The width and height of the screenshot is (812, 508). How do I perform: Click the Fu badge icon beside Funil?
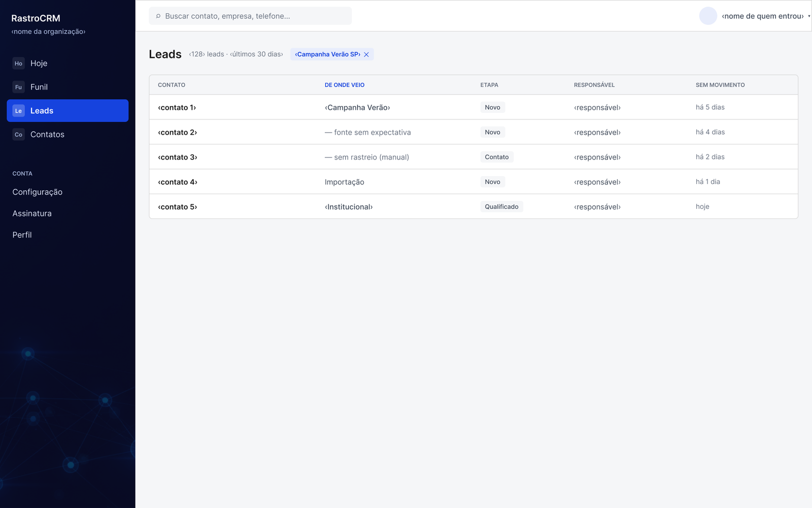pyautogui.click(x=19, y=87)
